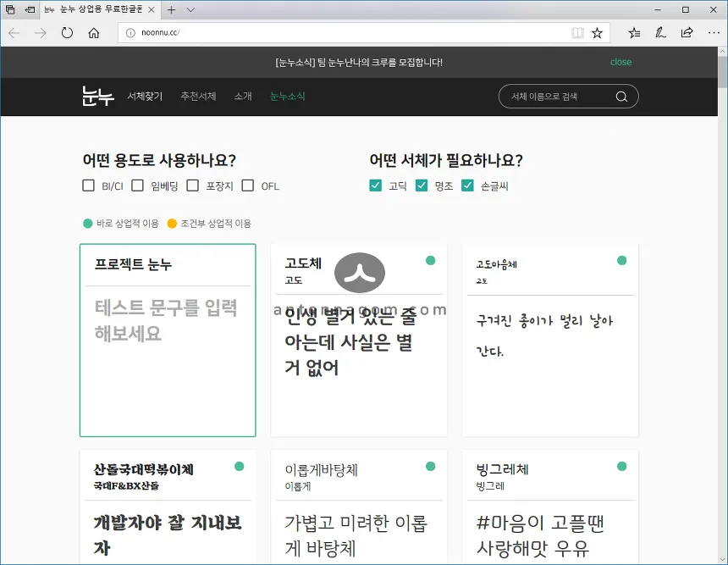Click the browser home icon
The image size is (728, 565).
pyautogui.click(x=94, y=33)
